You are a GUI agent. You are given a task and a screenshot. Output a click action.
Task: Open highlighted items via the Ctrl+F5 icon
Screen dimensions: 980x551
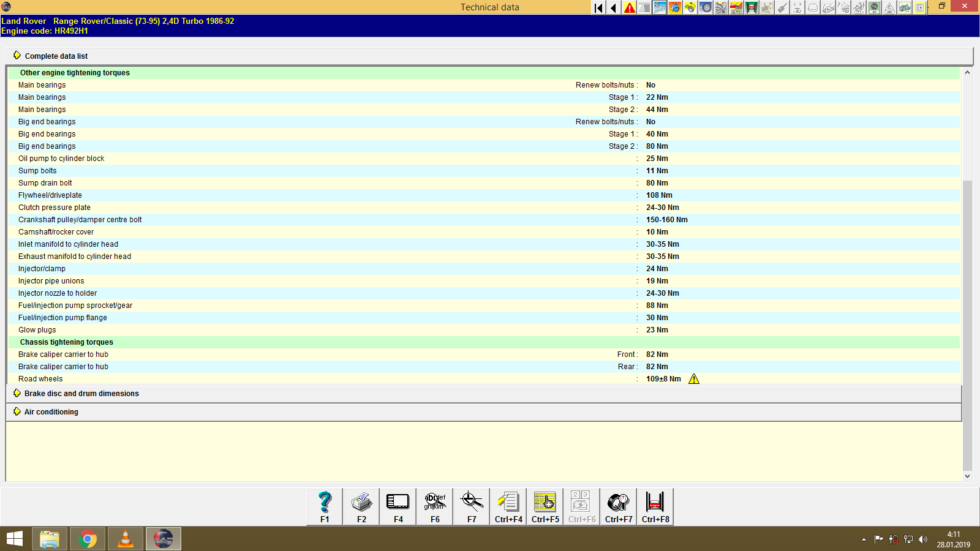[x=545, y=502]
